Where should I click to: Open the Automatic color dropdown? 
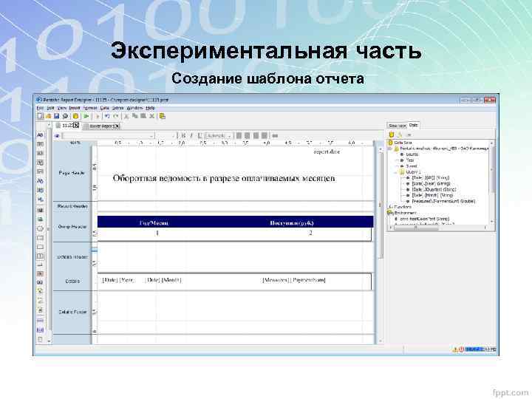[x=230, y=136]
